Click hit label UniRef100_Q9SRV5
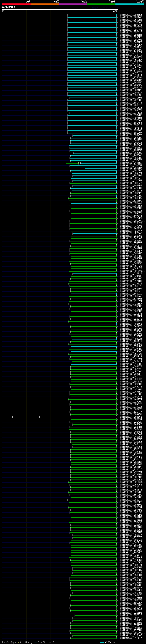This screenshot has width=146, height=644. pos(131,30)
